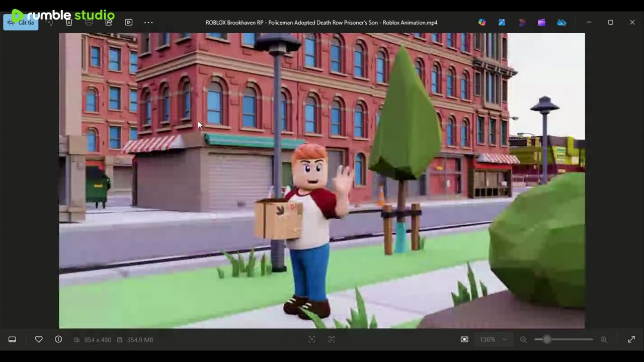Click the purple folder-style app icon
Screen dimensions: 644x362
point(541,23)
